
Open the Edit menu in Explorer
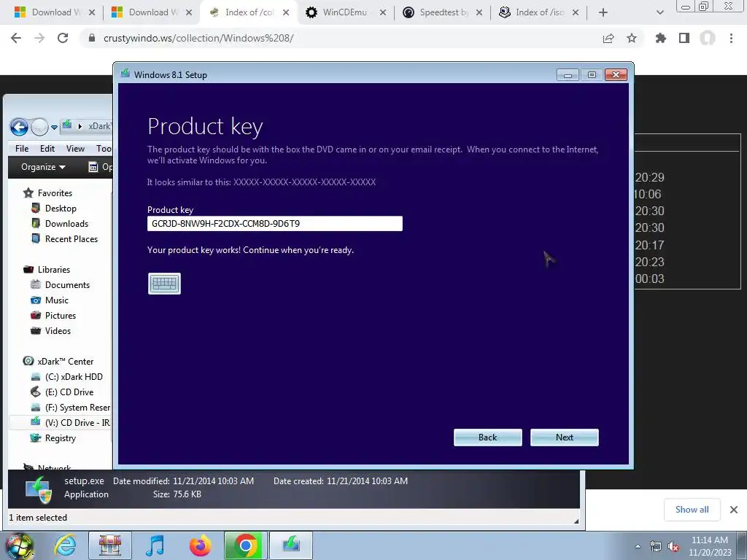click(47, 149)
